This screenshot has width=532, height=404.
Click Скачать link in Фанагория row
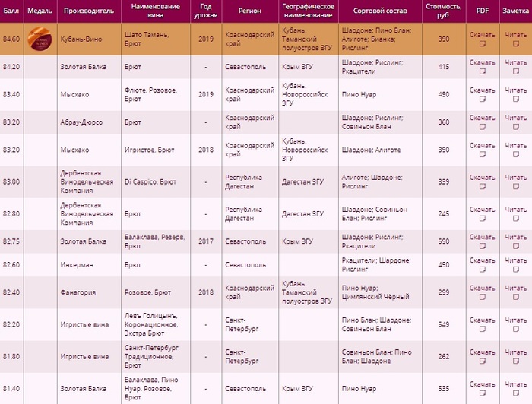point(482,289)
